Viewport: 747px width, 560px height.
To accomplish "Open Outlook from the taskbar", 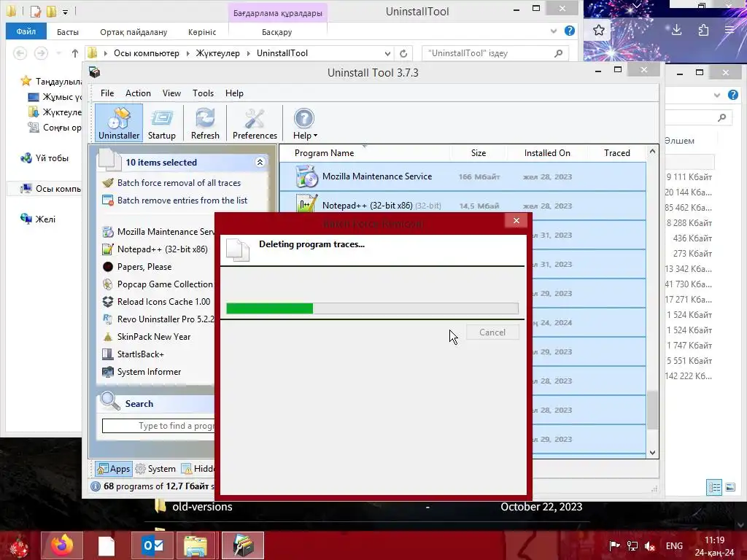I will 152,545.
